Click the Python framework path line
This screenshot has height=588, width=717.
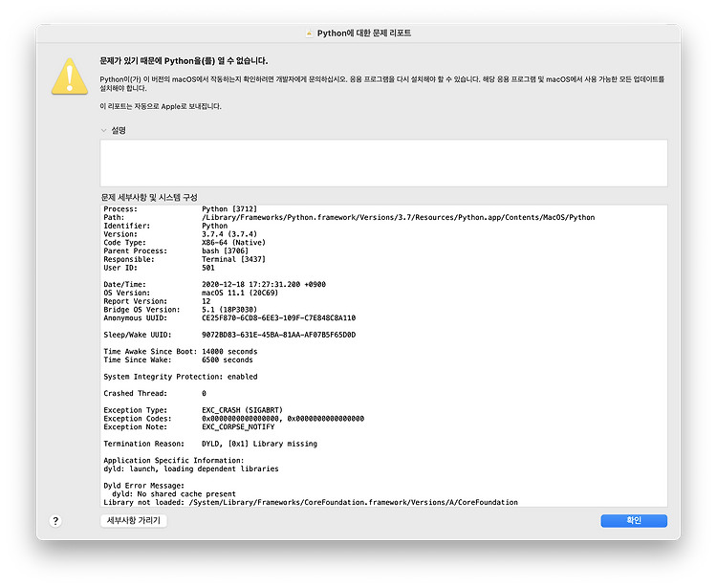pos(349,218)
